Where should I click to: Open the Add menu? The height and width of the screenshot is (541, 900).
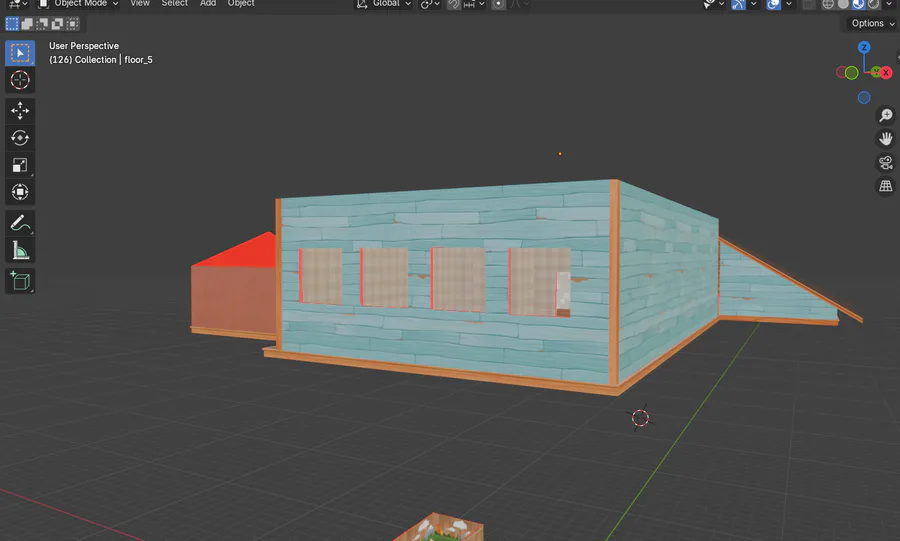(208, 3)
